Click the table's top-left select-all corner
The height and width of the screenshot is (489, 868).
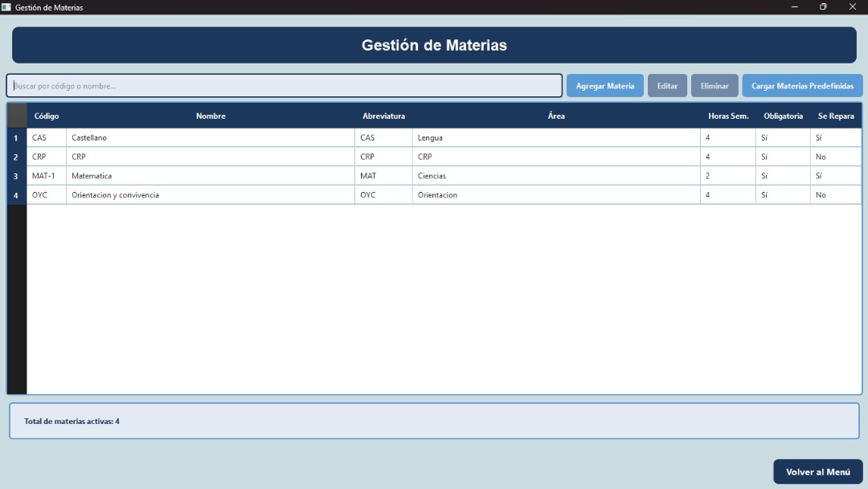tap(16, 116)
